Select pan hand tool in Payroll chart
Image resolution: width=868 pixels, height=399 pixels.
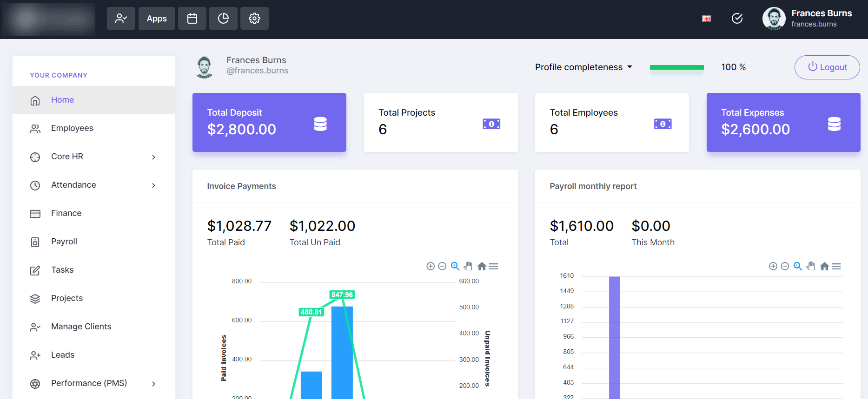pyautogui.click(x=811, y=266)
